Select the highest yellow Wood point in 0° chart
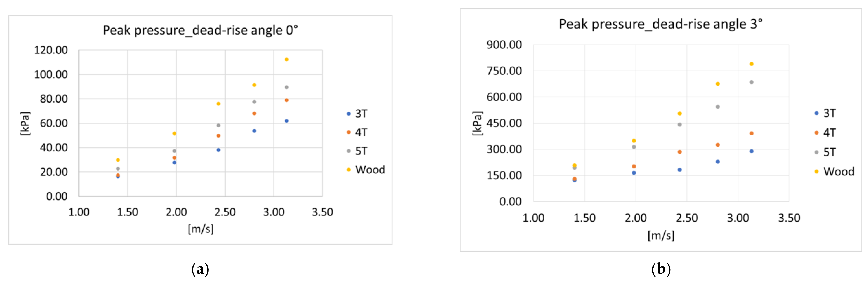The height and width of the screenshot is (284, 868). [x=286, y=60]
